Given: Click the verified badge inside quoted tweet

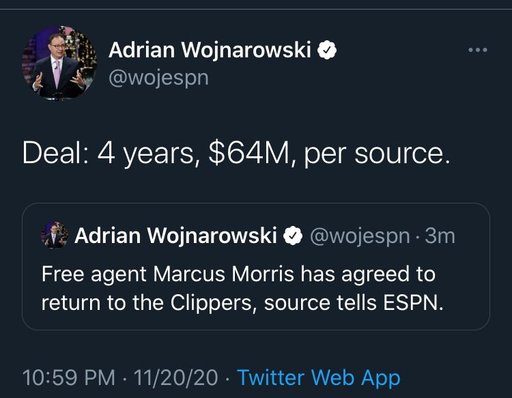Looking at the screenshot, I should click(293, 236).
